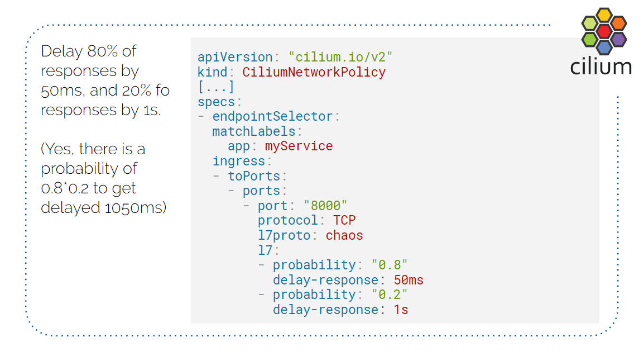The height and width of the screenshot is (361, 644).
Task: Click the 50ms delay-response value
Action: [408, 280]
